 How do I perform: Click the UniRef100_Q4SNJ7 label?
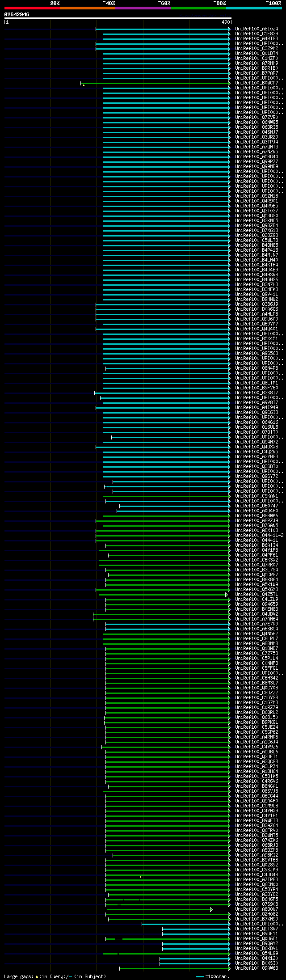point(257,132)
